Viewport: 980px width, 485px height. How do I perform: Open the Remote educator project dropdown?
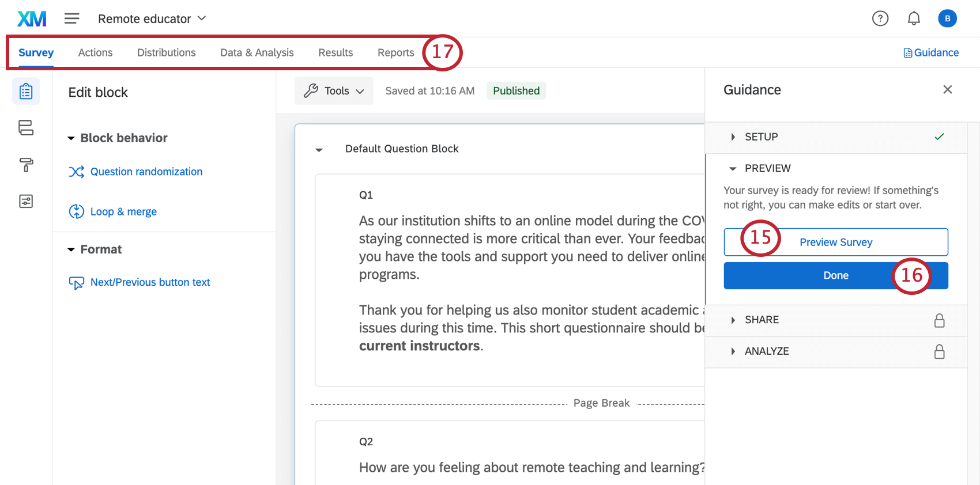pyautogui.click(x=152, y=19)
